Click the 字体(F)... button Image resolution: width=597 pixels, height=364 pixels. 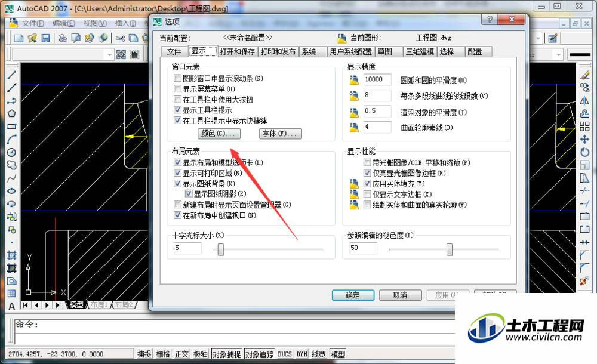(x=280, y=134)
